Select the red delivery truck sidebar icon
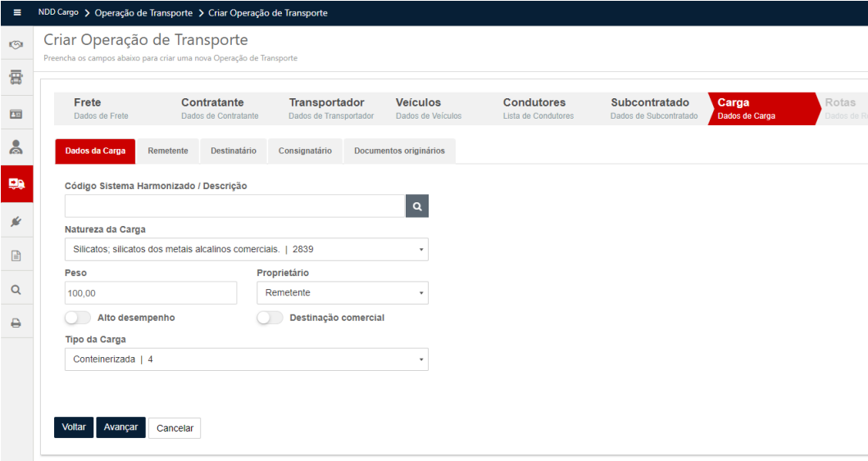This screenshot has height=461, width=868. click(16, 184)
